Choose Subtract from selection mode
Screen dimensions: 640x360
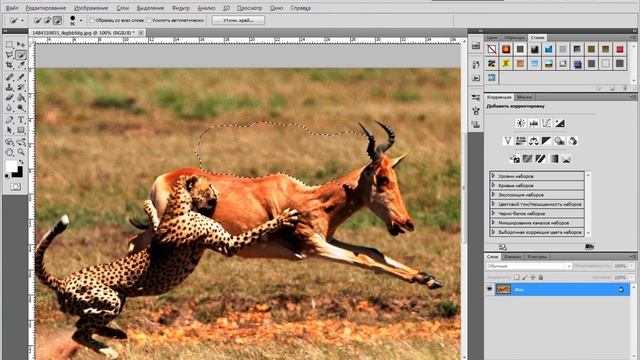click(57, 20)
